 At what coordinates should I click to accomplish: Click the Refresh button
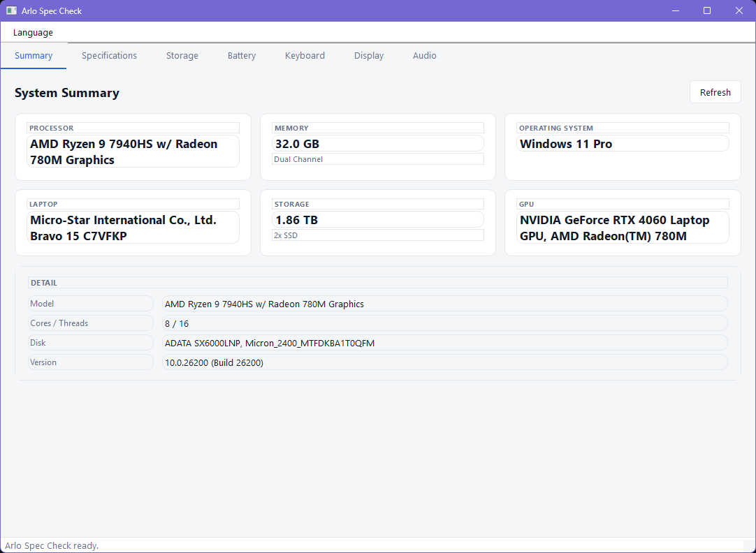click(715, 92)
